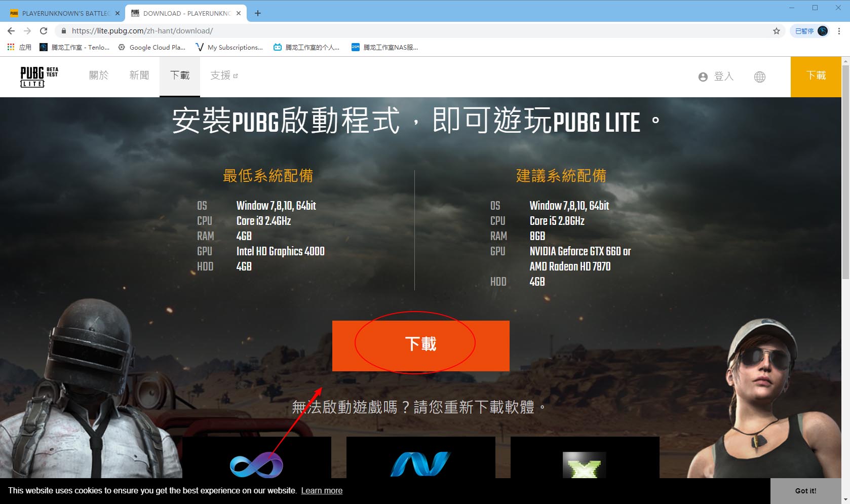Open the 關於 navigation item
The height and width of the screenshot is (504, 850).
click(x=99, y=75)
